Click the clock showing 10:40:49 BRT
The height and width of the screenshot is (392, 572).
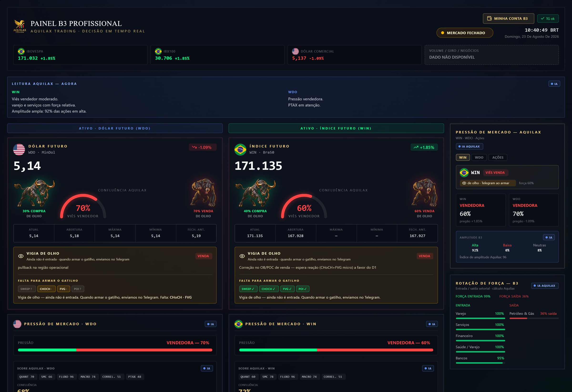pyautogui.click(x=541, y=30)
